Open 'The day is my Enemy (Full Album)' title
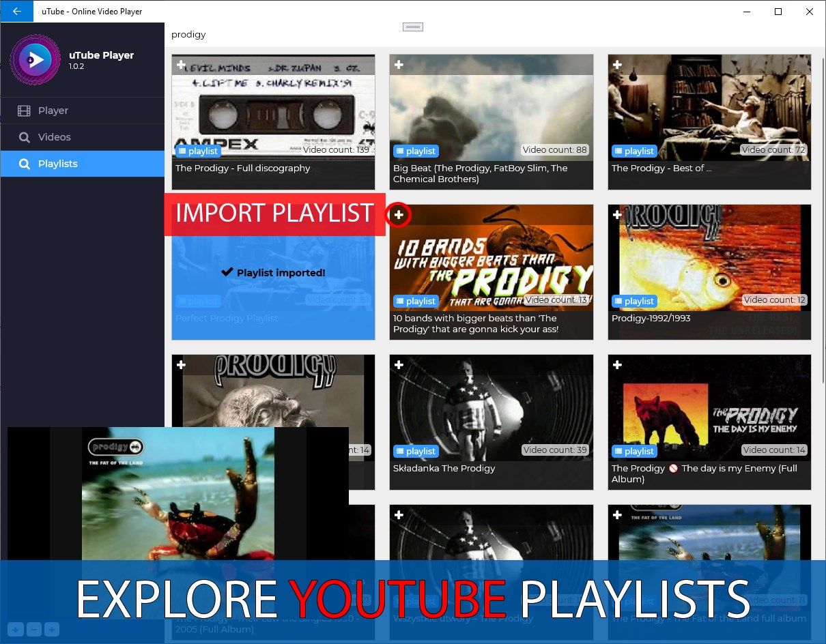 704,473
